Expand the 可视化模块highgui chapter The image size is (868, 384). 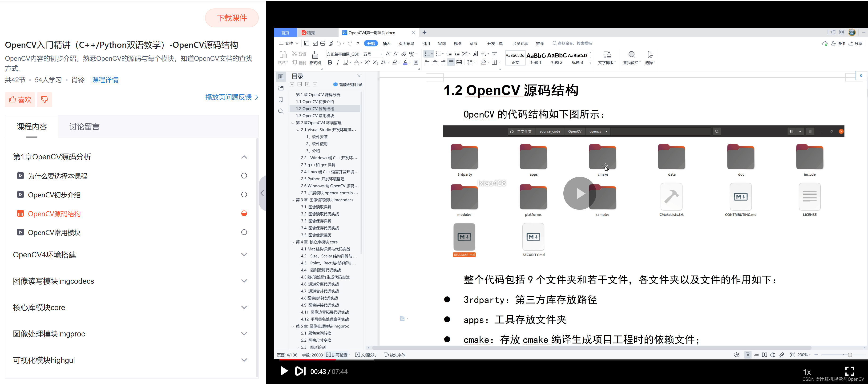point(244,360)
